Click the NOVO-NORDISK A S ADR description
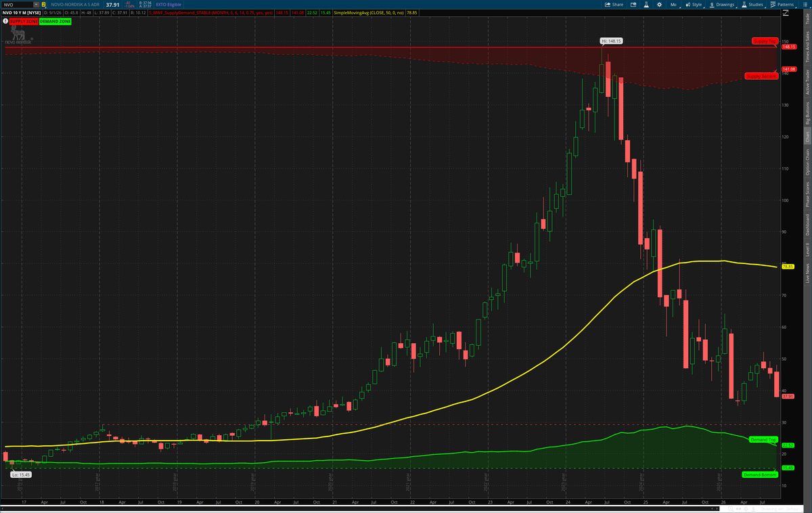The image size is (812, 513). pos(76,4)
